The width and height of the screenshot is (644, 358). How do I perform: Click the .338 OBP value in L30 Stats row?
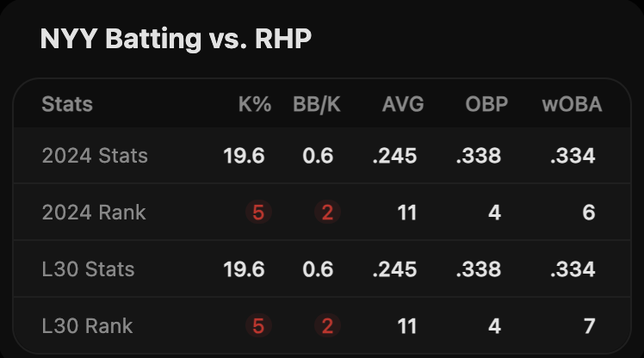pos(478,269)
